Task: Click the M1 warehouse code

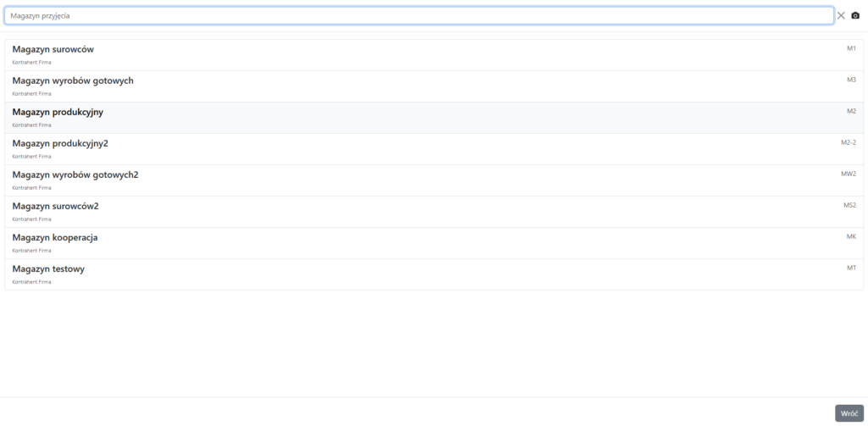Action: pos(851,48)
